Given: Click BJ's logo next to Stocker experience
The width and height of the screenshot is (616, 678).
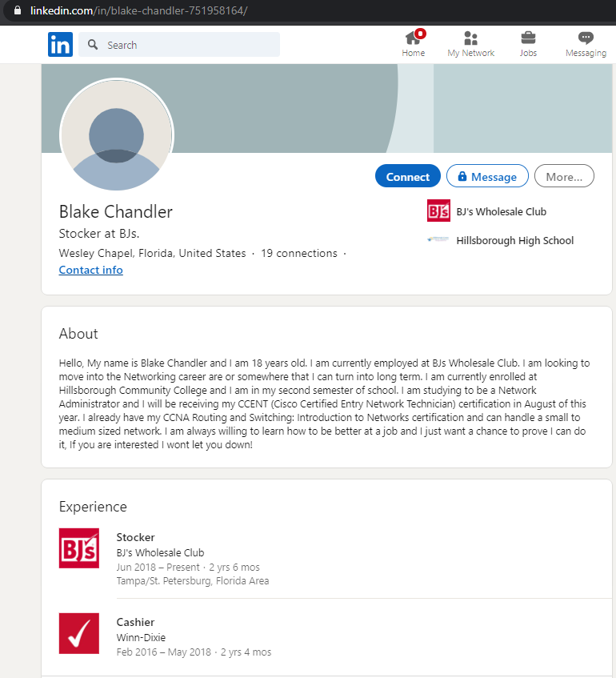Looking at the screenshot, I should (x=79, y=548).
